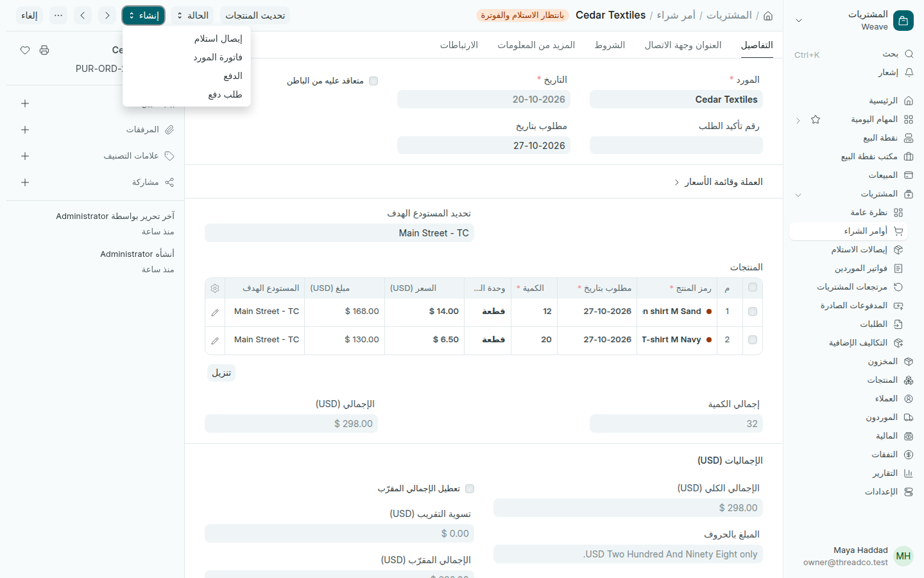Open العنوان وجهة الاتصال tab
The width and height of the screenshot is (924, 578).
click(683, 45)
